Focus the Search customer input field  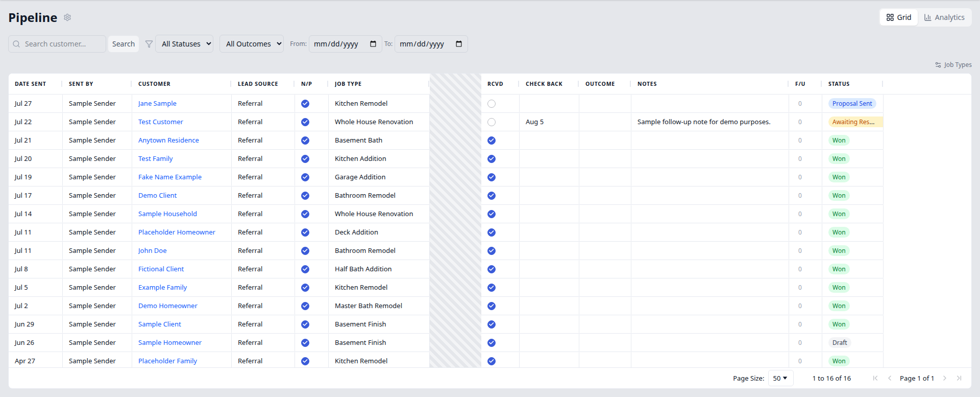click(57, 44)
